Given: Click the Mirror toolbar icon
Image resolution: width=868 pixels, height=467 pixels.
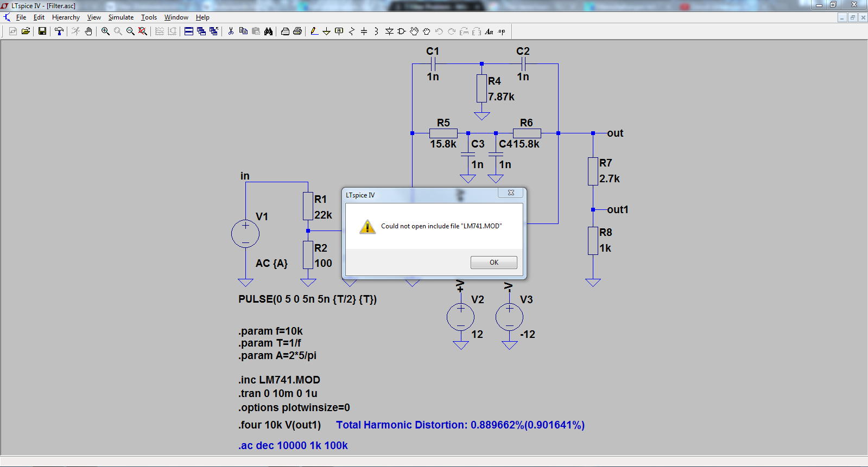Looking at the screenshot, I should (477, 31).
